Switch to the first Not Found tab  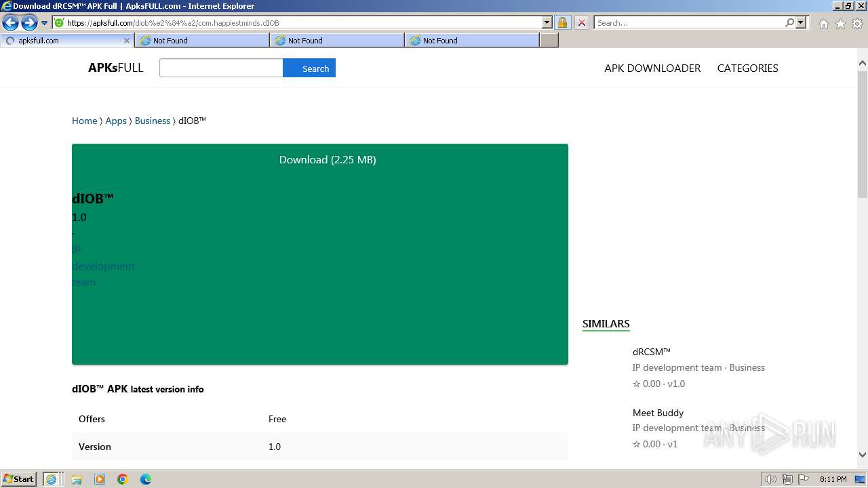pos(202,41)
